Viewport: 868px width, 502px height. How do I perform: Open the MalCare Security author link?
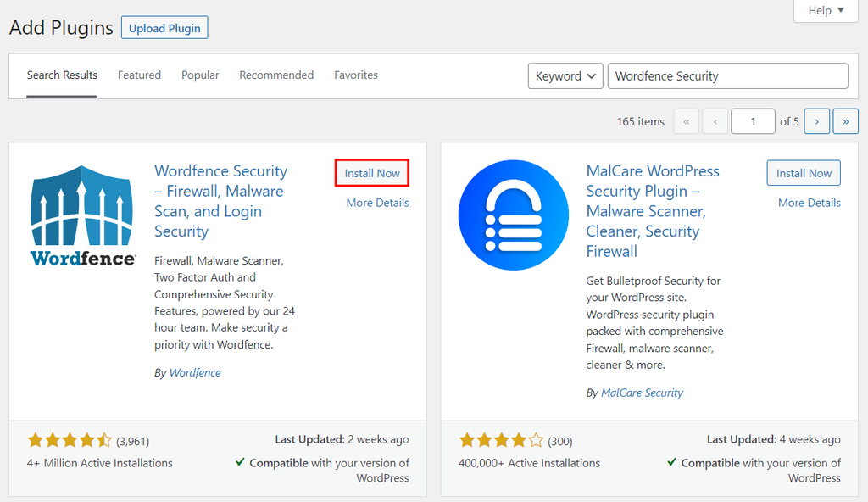tap(643, 393)
